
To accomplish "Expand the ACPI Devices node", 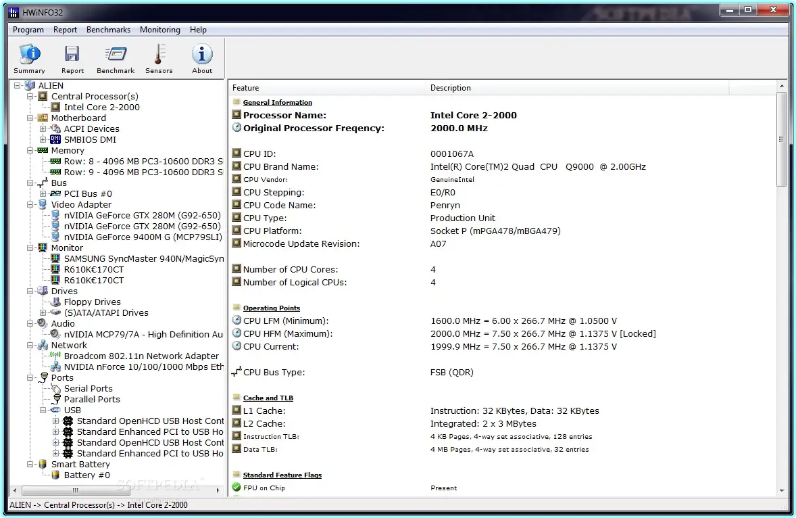I will (x=43, y=128).
